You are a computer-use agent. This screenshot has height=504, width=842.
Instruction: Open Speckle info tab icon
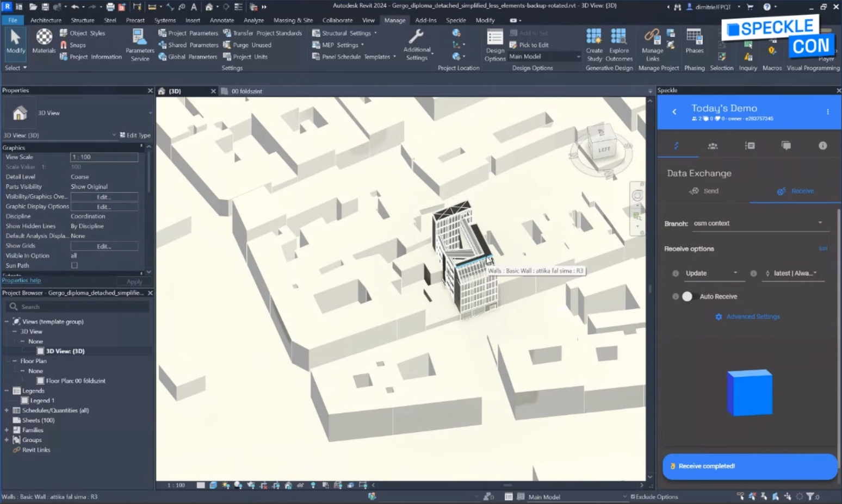click(822, 146)
